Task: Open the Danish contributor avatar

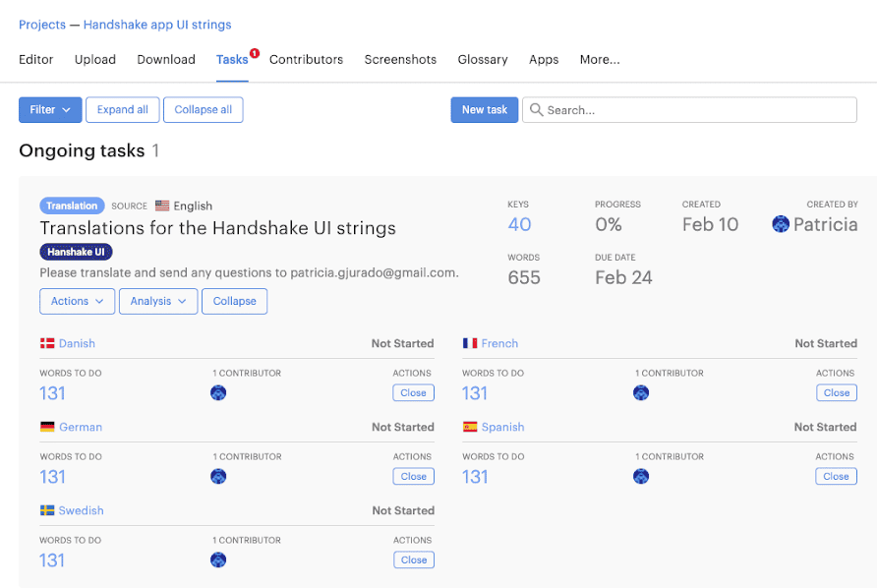Action: pyautogui.click(x=218, y=392)
